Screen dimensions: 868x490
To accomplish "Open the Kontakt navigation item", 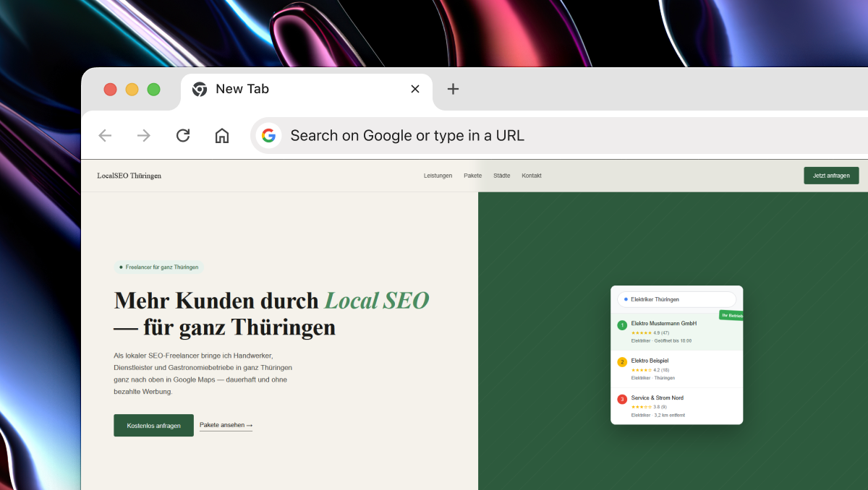I will click(532, 176).
